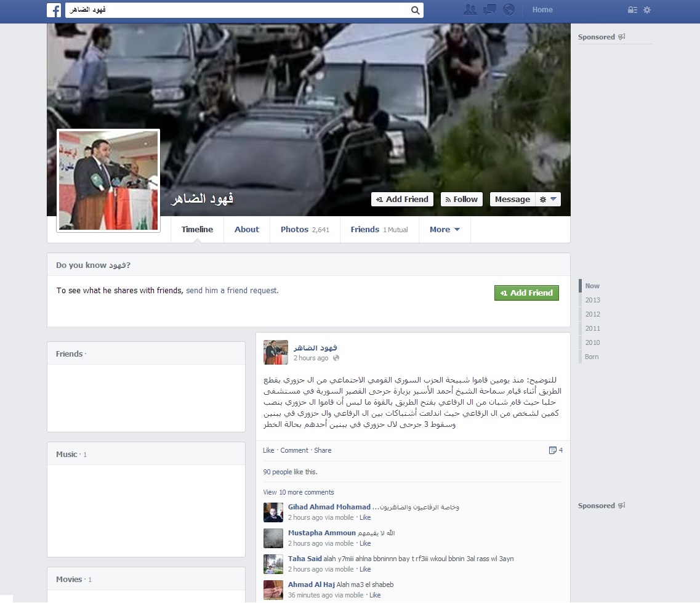Click the Facebook logo icon
The height and width of the screenshot is (603, 700).
coord(55,10)
